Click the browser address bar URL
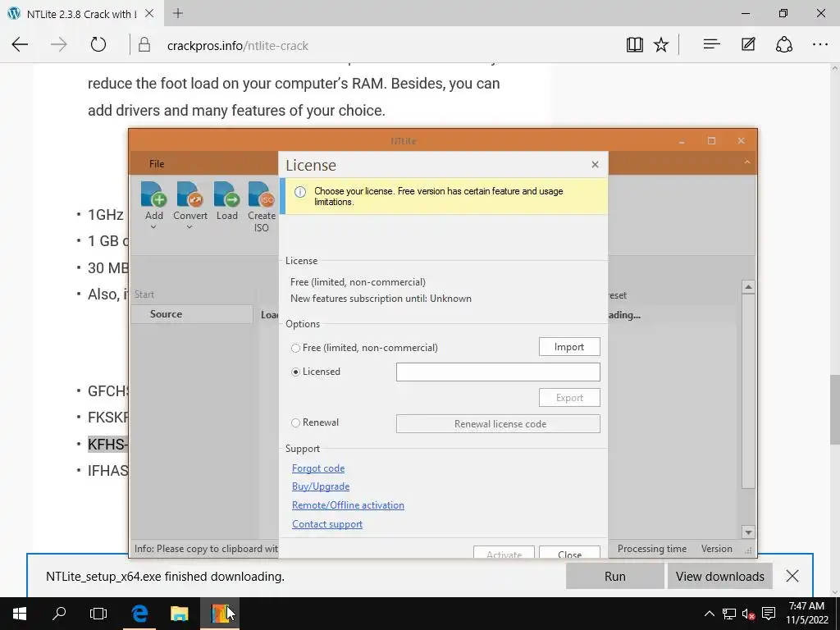This screenshot has height=630, width=840. pyautogui.click(x=237, y=46)
